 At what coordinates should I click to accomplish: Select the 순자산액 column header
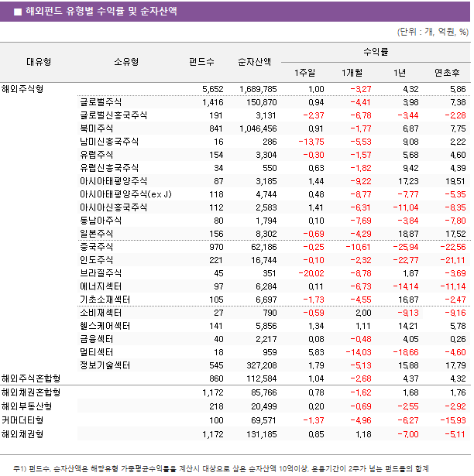[254, 62]
